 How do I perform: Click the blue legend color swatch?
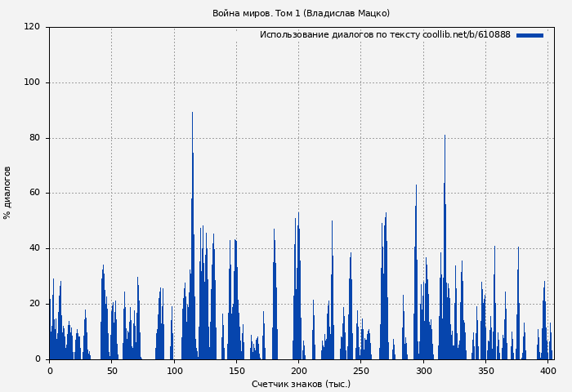530,35
